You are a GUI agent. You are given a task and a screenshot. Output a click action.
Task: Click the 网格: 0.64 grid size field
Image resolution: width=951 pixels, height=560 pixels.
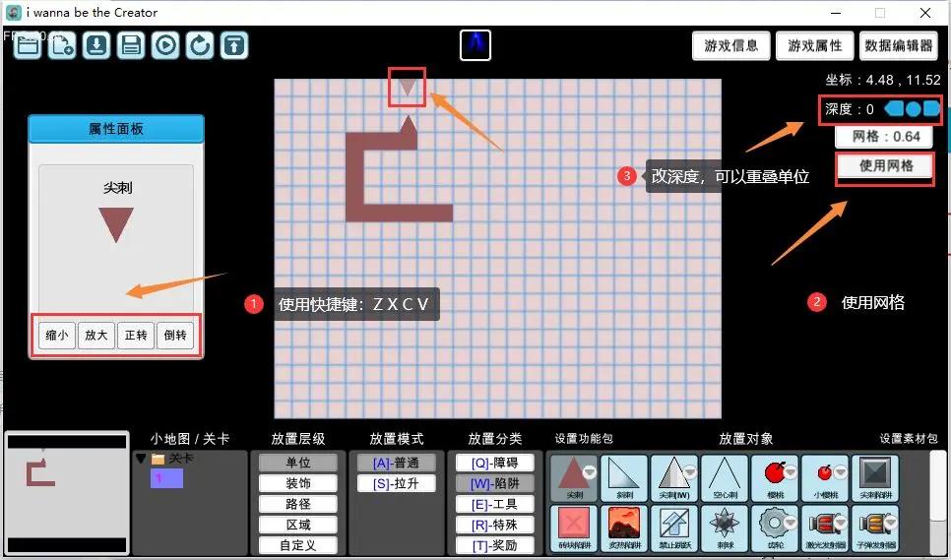[x=885, y=137]
